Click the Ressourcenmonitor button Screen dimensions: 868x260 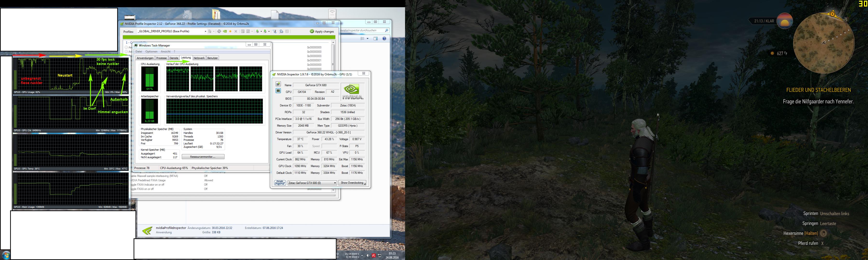[203, 157]
